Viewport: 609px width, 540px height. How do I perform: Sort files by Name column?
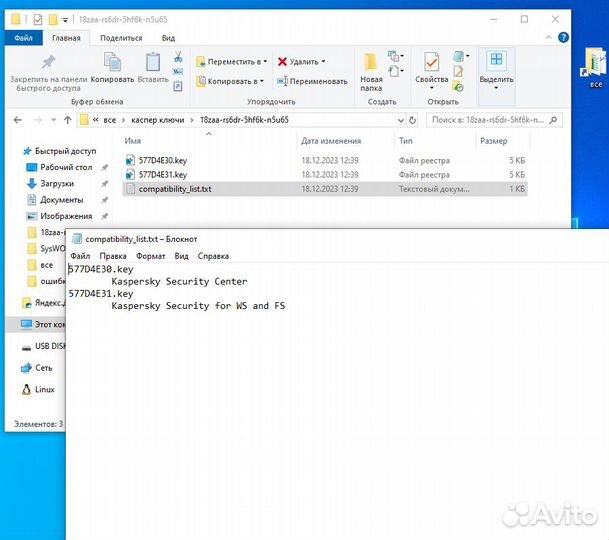click(x=132, y=141)
